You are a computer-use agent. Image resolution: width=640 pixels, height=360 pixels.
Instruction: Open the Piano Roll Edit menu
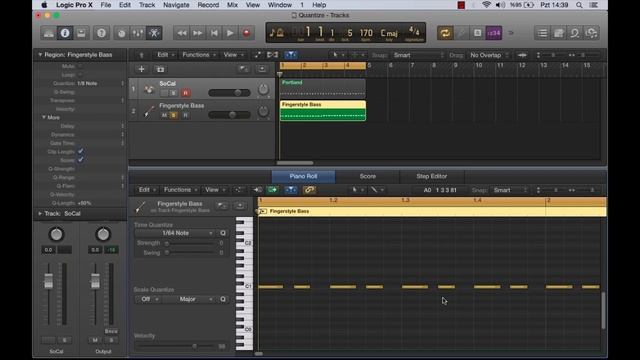pos(147,190)
